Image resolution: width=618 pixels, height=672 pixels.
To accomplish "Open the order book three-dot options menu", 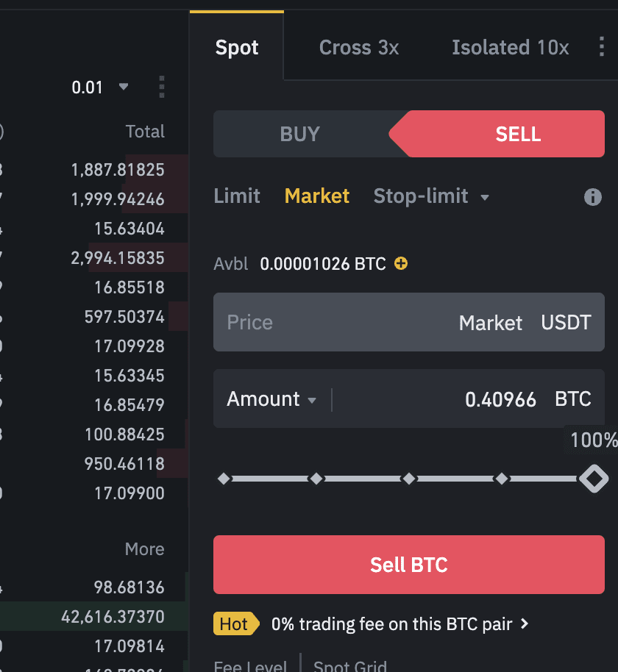I will point(162,87).
